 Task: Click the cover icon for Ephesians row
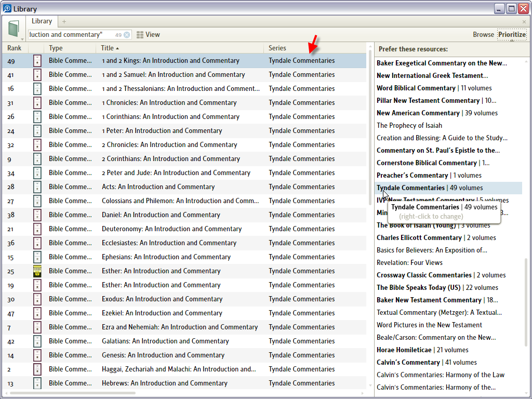pyautogui.click(x=37, y=257)
